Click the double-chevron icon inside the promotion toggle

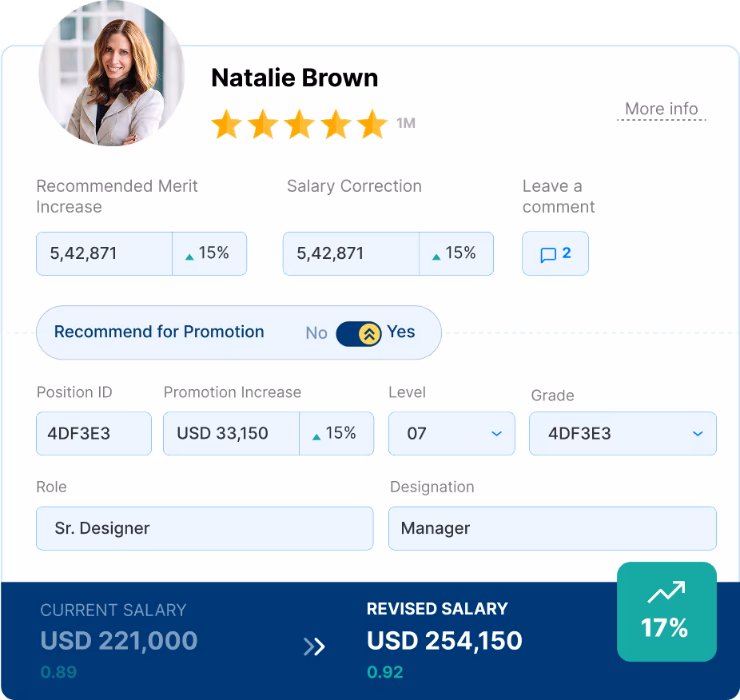click(368, 332)
